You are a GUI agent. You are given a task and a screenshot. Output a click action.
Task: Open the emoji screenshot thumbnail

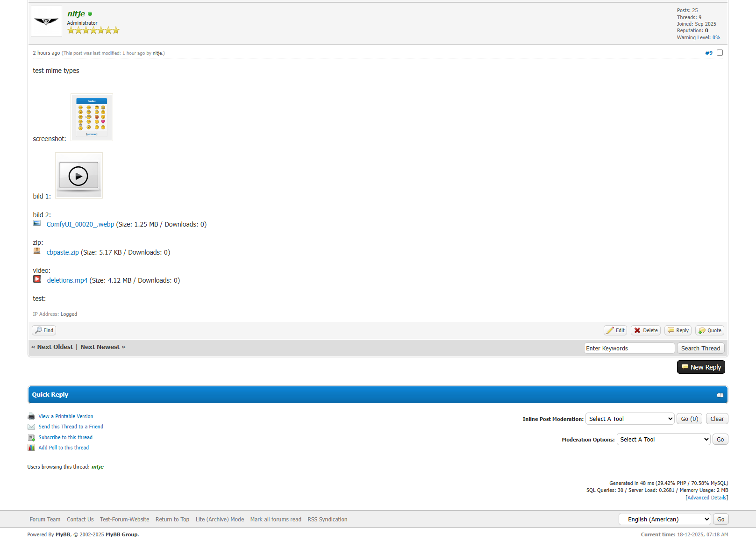[92, 117]
